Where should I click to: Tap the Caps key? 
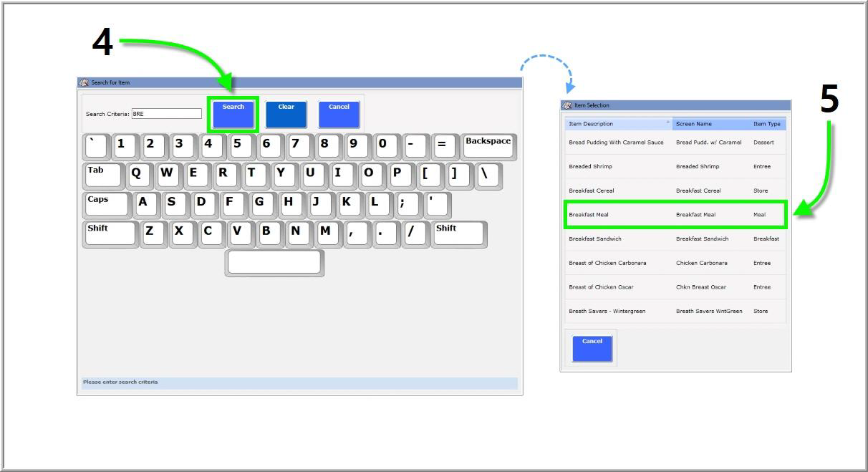click(107, 205)
